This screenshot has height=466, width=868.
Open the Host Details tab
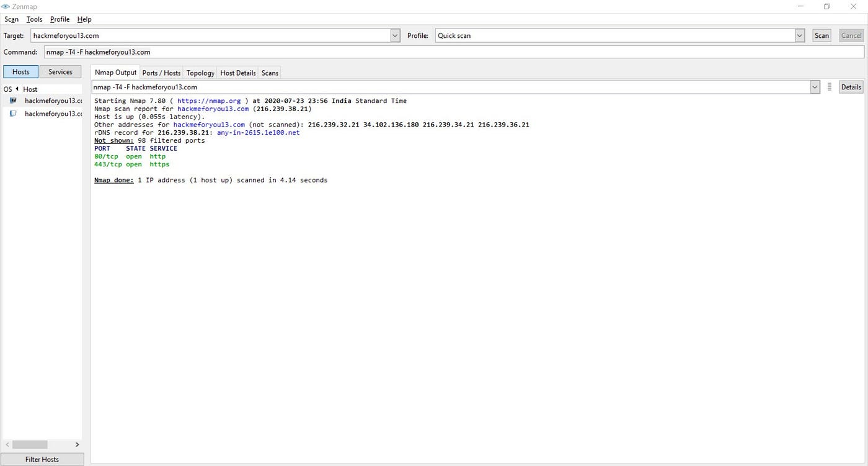[x=237, y=73]
